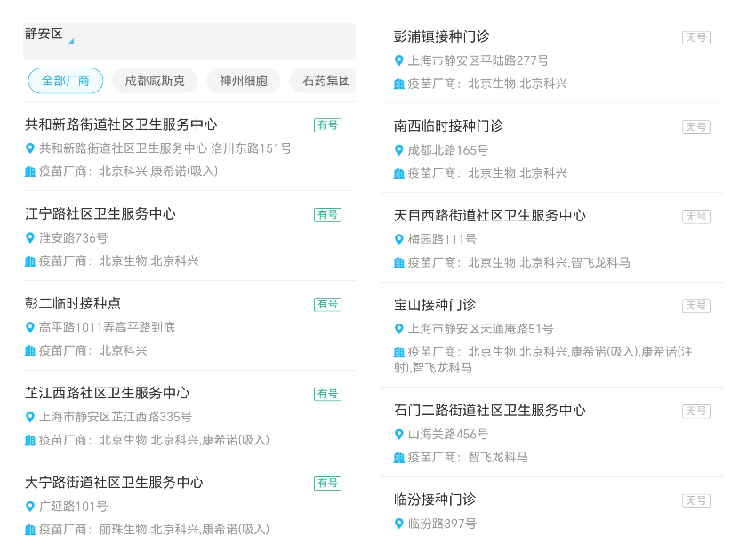Click location pin beside 临汾路397号

pos(399,524)
